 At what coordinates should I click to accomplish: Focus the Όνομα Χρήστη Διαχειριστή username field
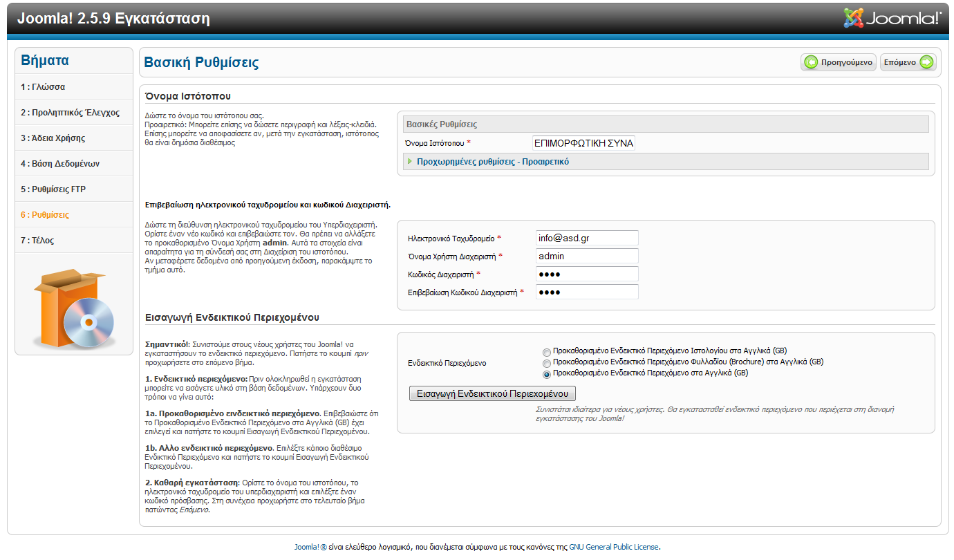[x=587, y=256]
